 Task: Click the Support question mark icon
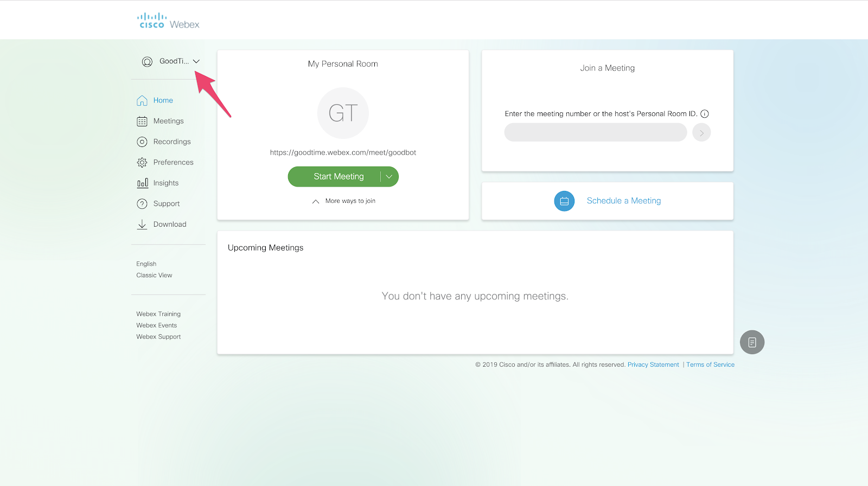click(x=142, y=204)
